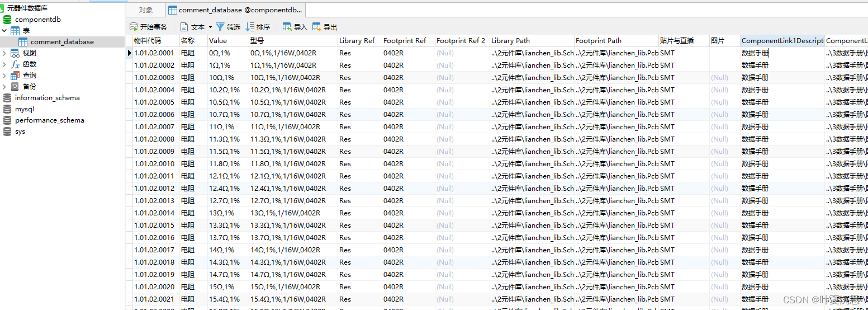Screen dimensions: 868x310
Task: Select comment_database table in sidebar
Action: [x=62, y=42]
